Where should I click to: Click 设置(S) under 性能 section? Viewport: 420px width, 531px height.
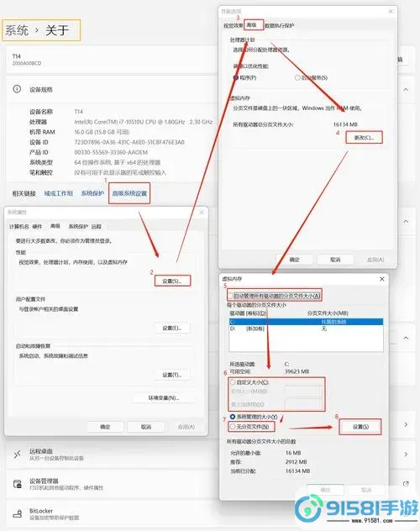172,281
